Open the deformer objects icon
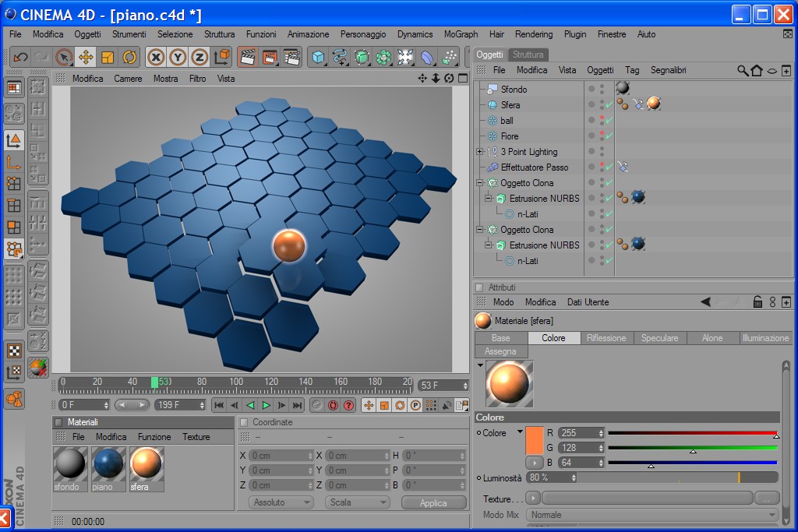This screenshot has width=798, height=532. pyautogui.click(x=428, y=57)
